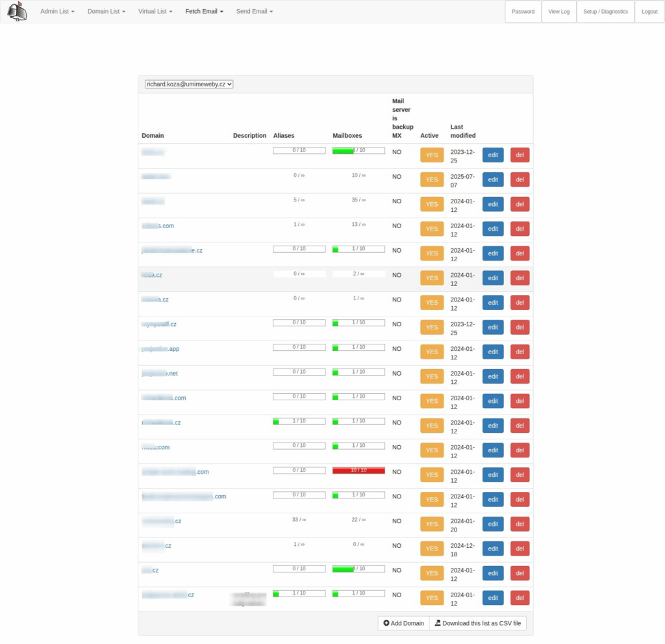Click the Password button
Viewport: 665px width, 644px height.
click(523, 12)
